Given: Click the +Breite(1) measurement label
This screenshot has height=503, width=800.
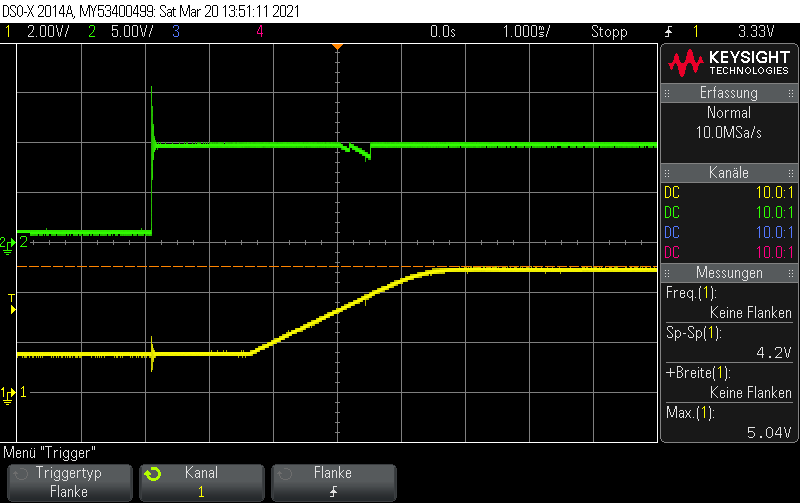Looking at the screenshot, I should (x=698, y=373).
